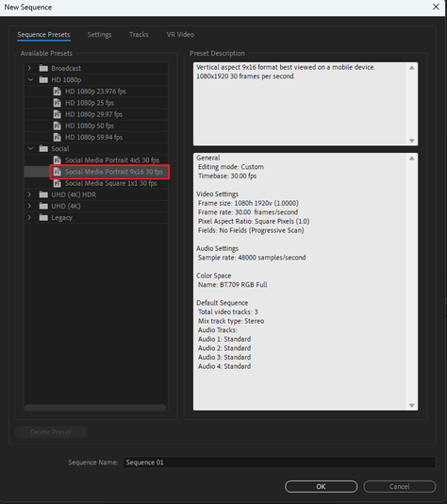447x504 pixels.
Task: Select Social Media Portrait 4x5 preset icon
Action: [x=58, y=160]
